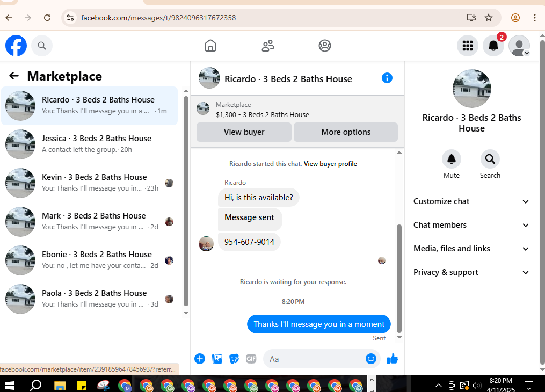Open the Paola conversation in the list
This screenshot has width=545, height=392.
(89, 299)
